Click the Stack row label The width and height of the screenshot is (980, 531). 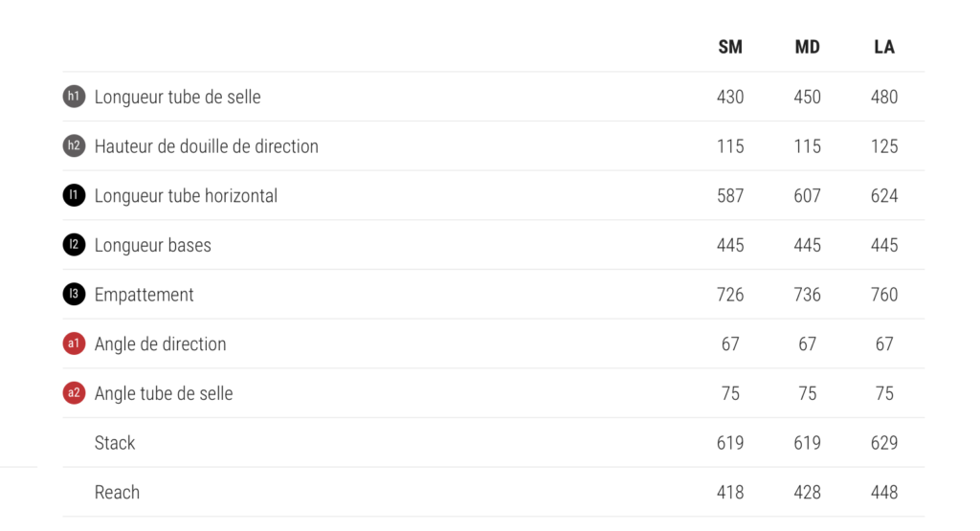point(115,443)
